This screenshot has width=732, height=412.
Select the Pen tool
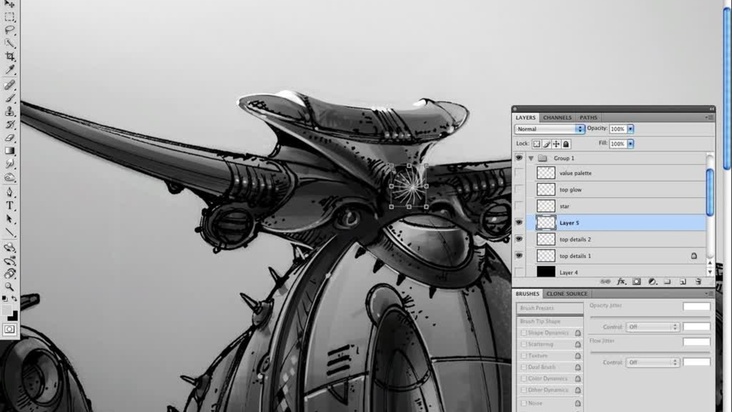pyautogui.click(x=9, y=192)
